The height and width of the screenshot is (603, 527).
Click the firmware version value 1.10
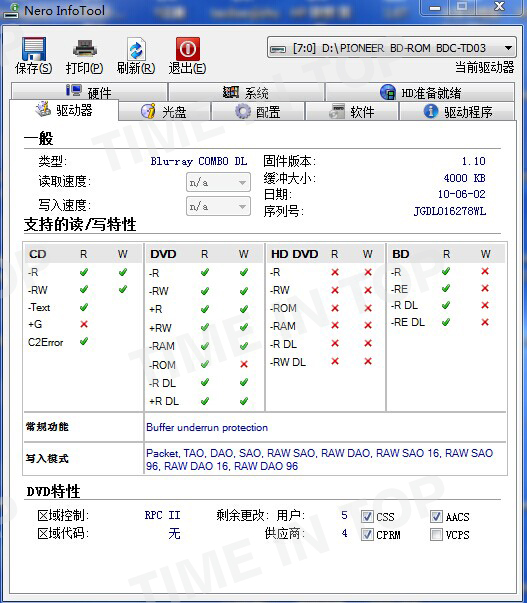pos(474,161)
